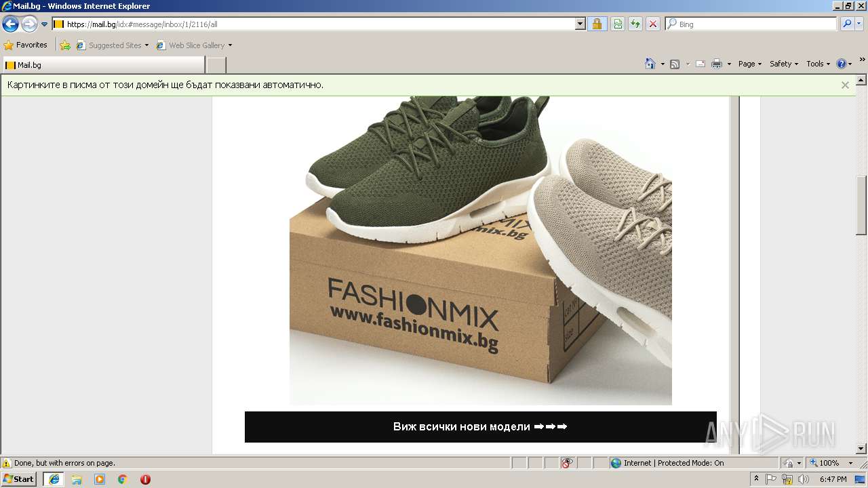Click the sneaker product image

(x=481, y=250)
